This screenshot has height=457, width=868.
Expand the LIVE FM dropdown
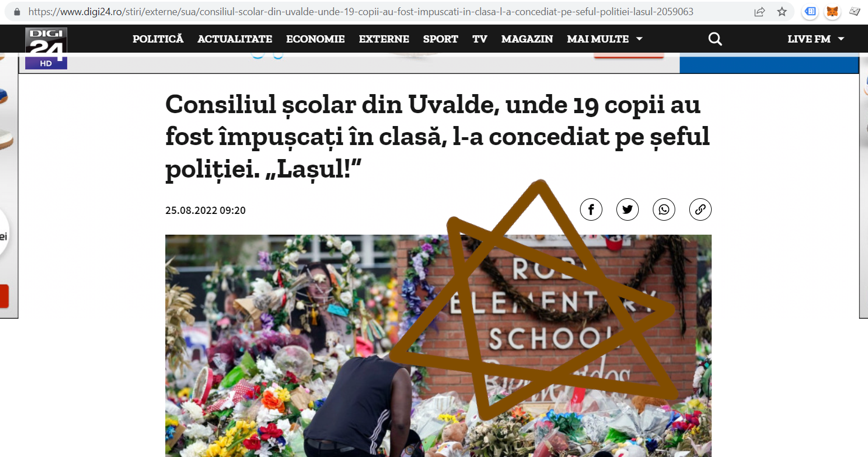click(816, 39)
